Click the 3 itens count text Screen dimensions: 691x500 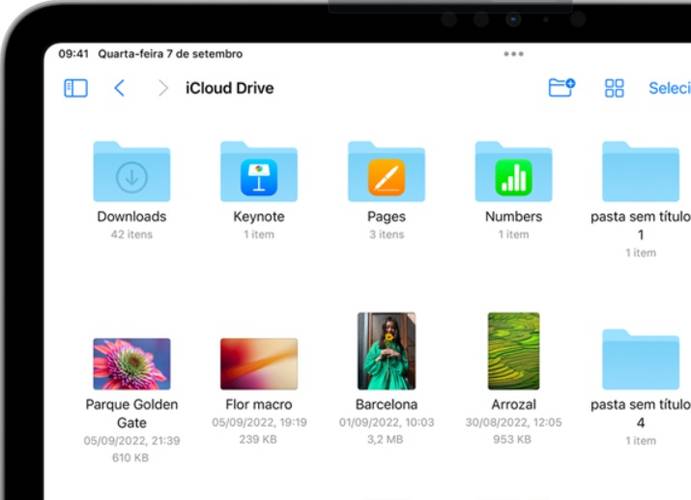386,234
